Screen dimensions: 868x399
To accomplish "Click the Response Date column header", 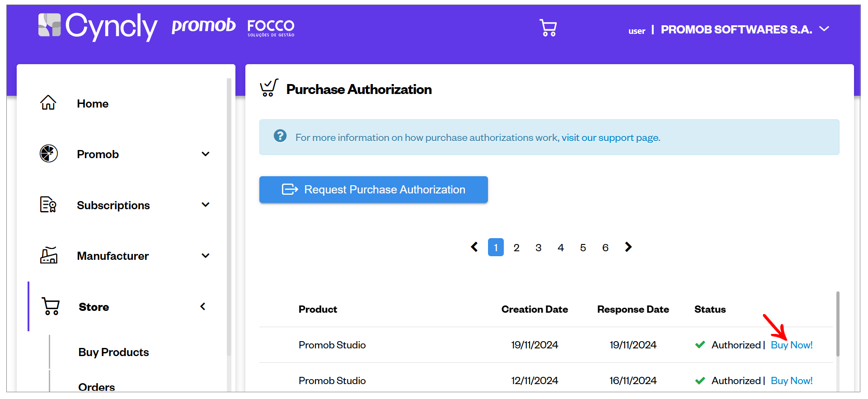I will tap(633, 309).
